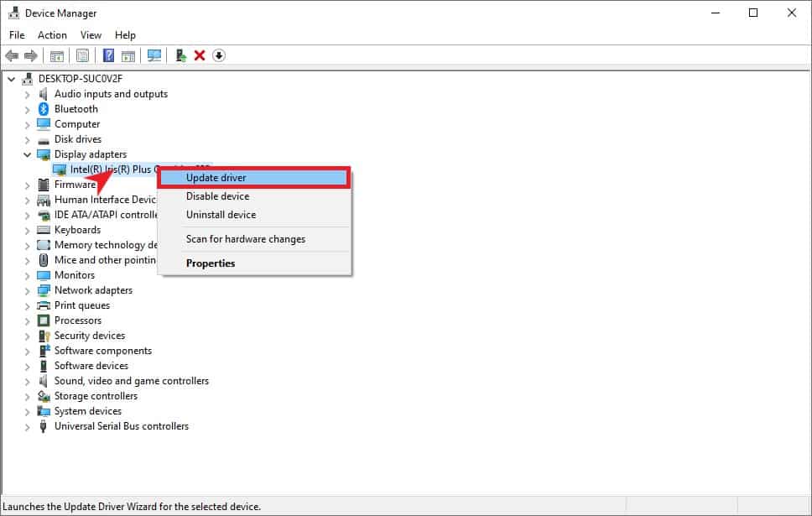Open the Properties sheet toolbar icon
812x516 pixels.
82,55
